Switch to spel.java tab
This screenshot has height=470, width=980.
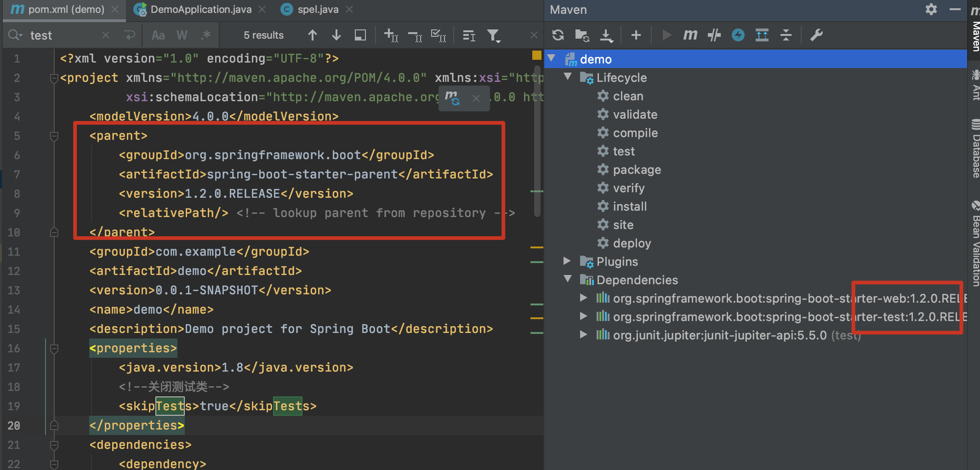point(318,10)
